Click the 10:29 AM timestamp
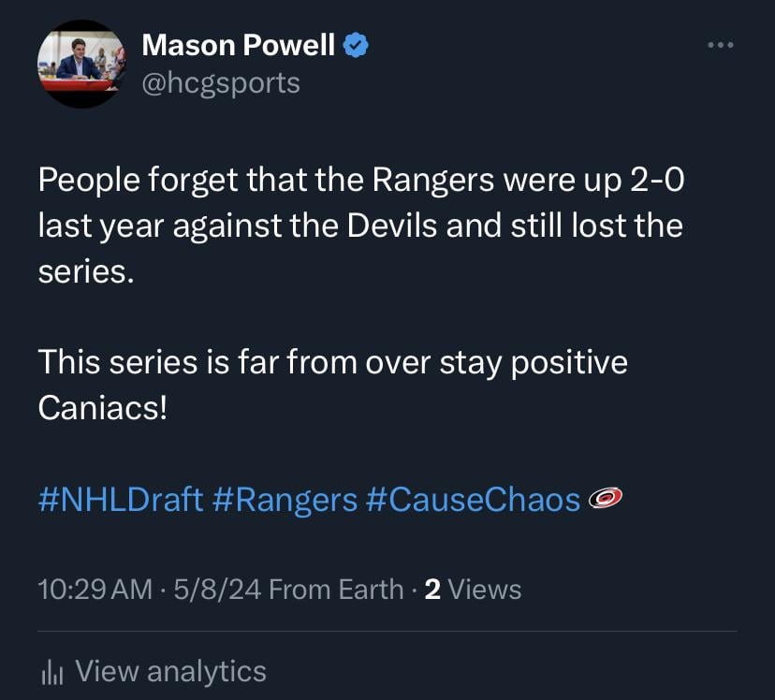The width and height of the screenshot is (775, 700). (x=94, y=589)
